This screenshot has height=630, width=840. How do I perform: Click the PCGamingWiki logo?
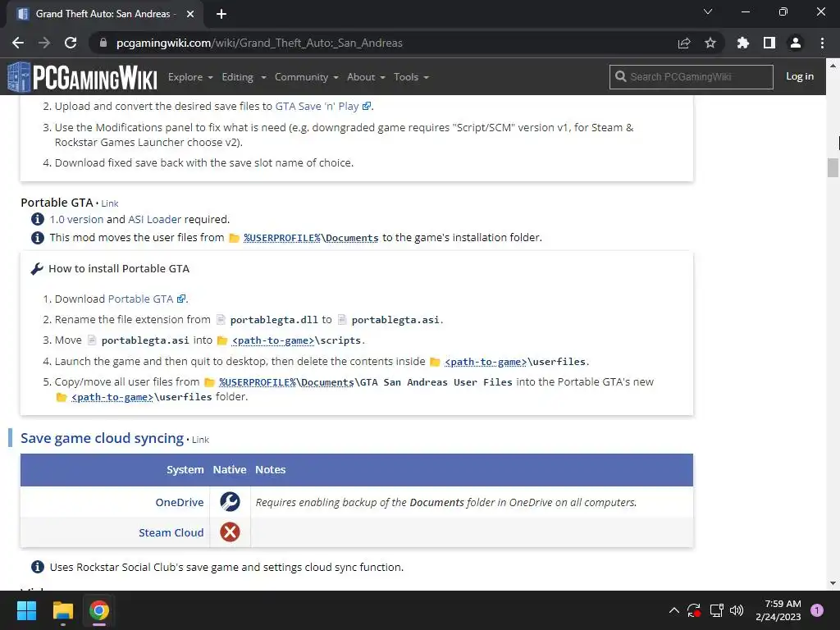(82, 77)
